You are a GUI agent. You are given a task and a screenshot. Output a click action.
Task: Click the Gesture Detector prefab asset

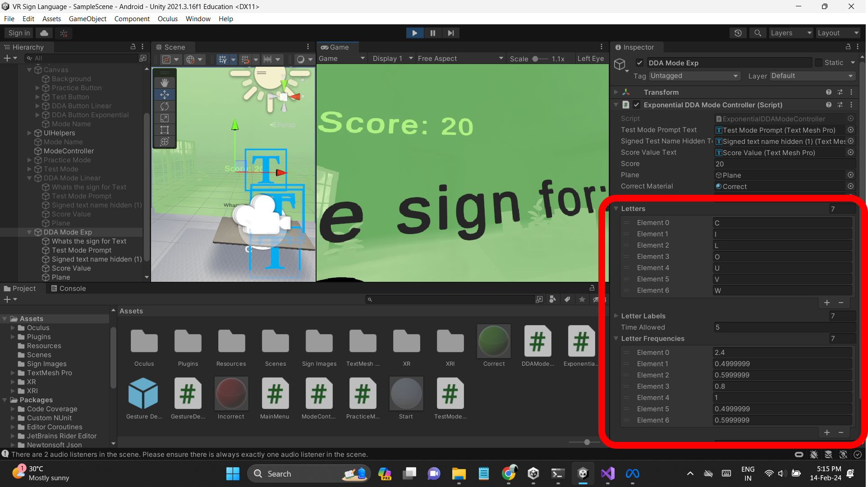(x=143, y=394)
